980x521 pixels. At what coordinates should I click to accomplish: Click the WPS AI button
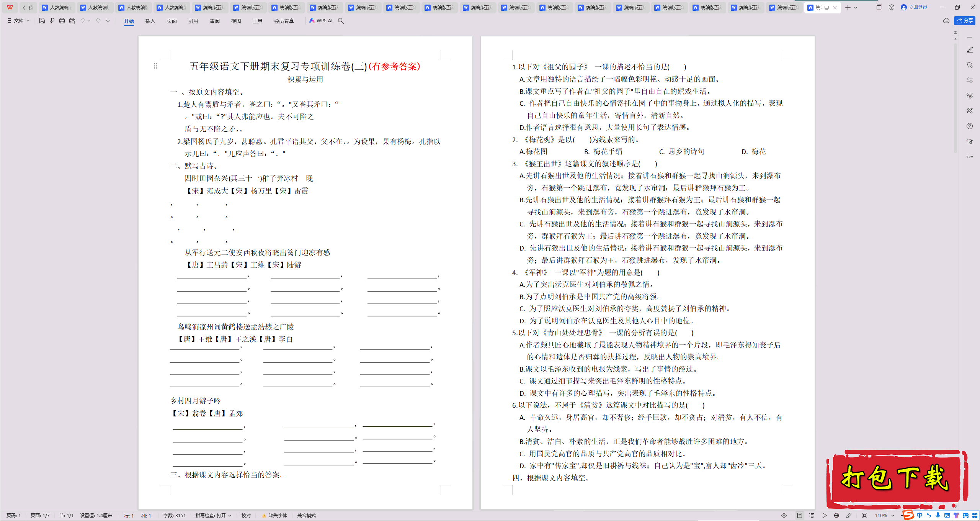tap(321, 21)
